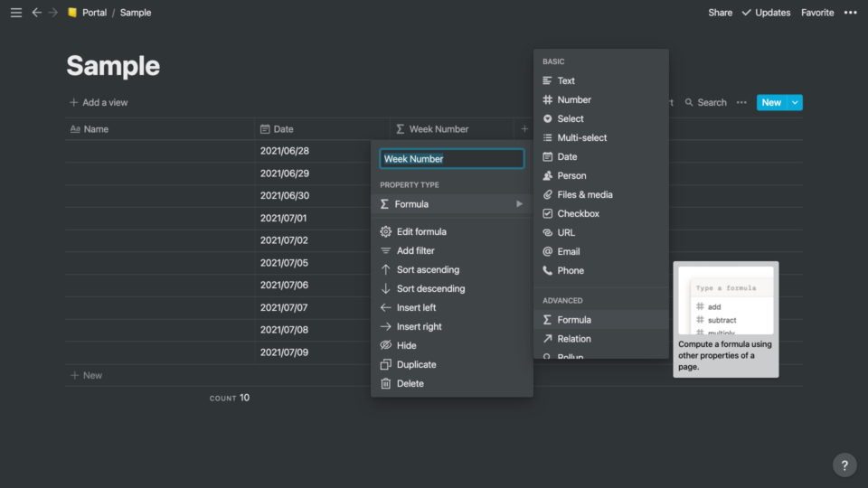Select Insert left
This screenshot has width=868, height=488.
452,307
